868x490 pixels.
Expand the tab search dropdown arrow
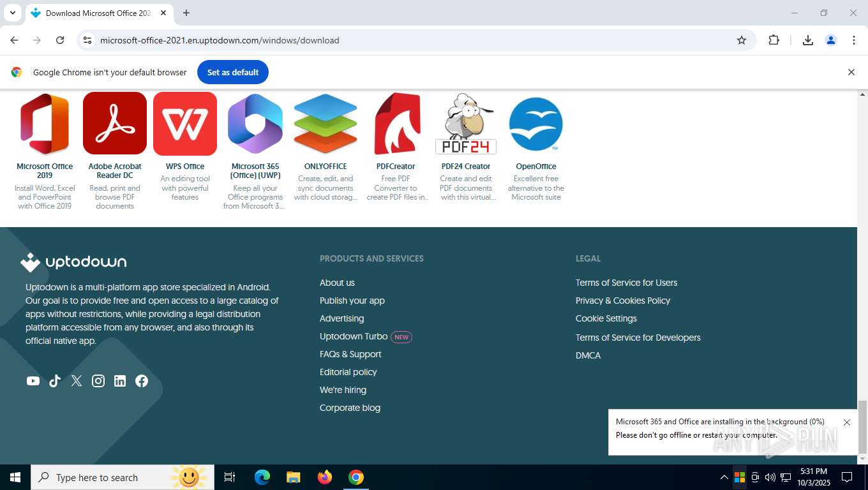(x=12, y=13)
